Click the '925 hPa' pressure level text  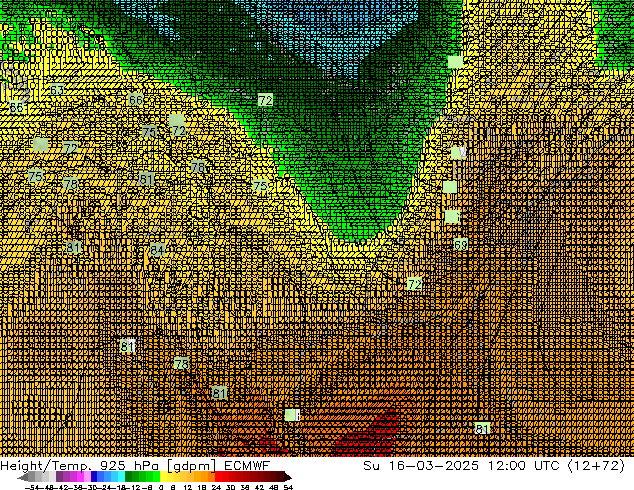129,466
